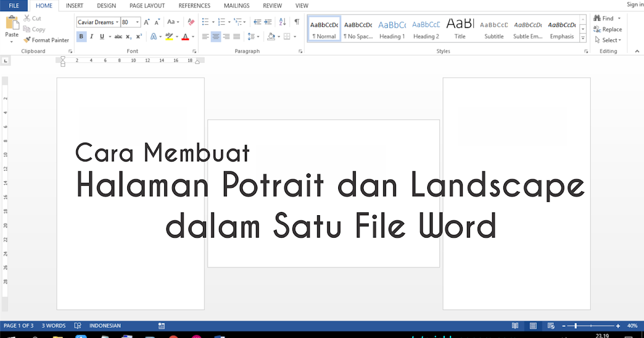Justify the paragraph text

(x=236, y=36)
